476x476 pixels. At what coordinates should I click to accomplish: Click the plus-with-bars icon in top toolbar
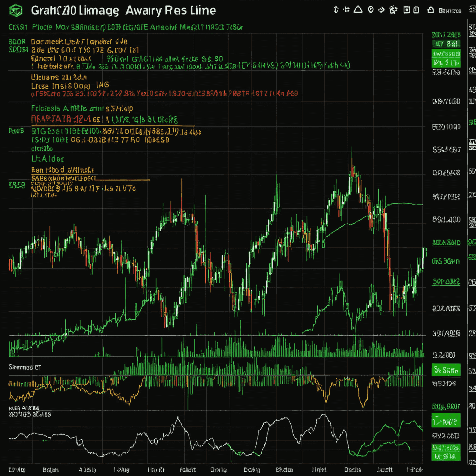346,10
